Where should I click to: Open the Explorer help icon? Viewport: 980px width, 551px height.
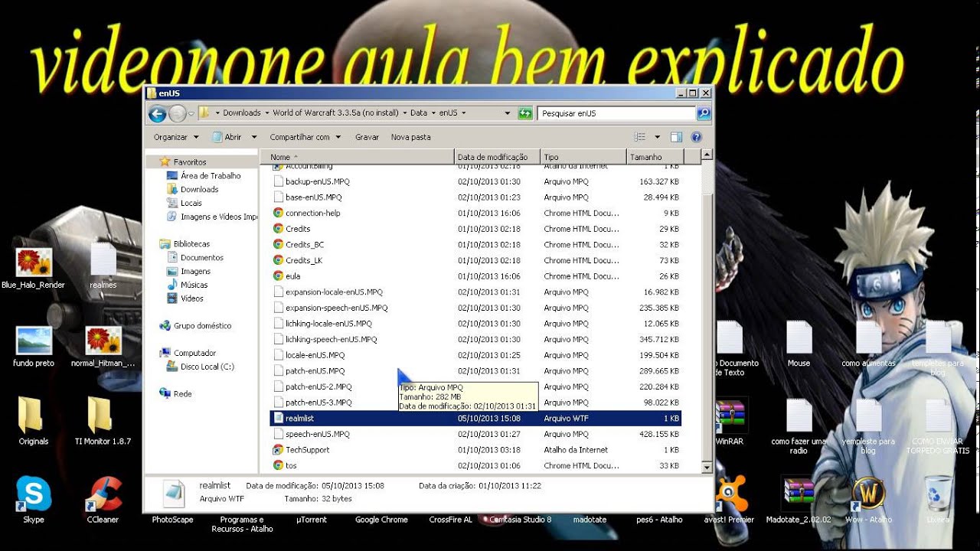click(x=696, y=137)
